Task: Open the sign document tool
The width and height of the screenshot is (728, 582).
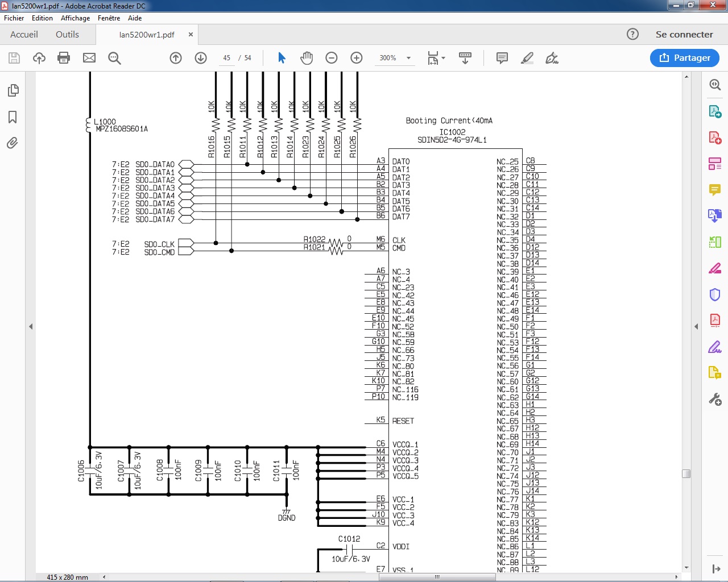Action: point(552,58)
